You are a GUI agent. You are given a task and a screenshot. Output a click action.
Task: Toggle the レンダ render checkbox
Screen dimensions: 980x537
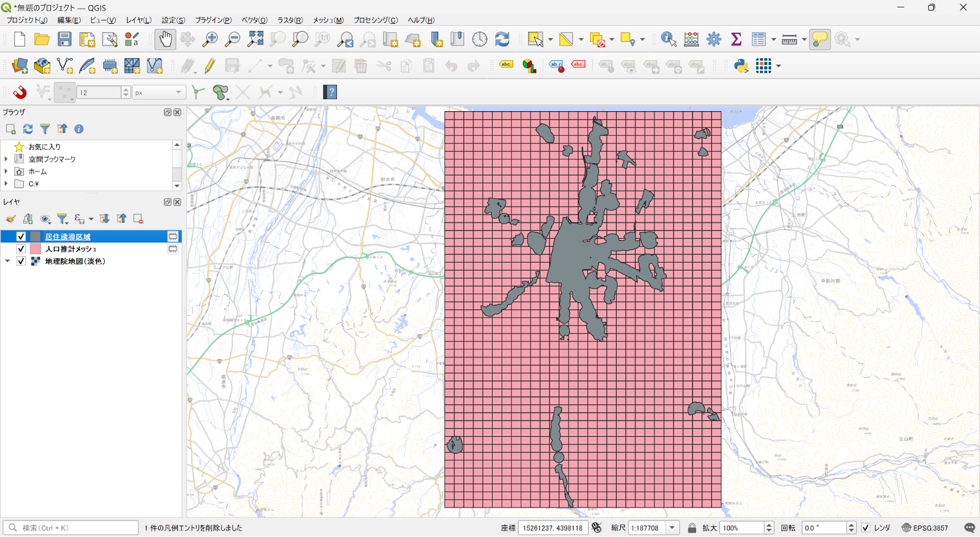pos(866,528)
